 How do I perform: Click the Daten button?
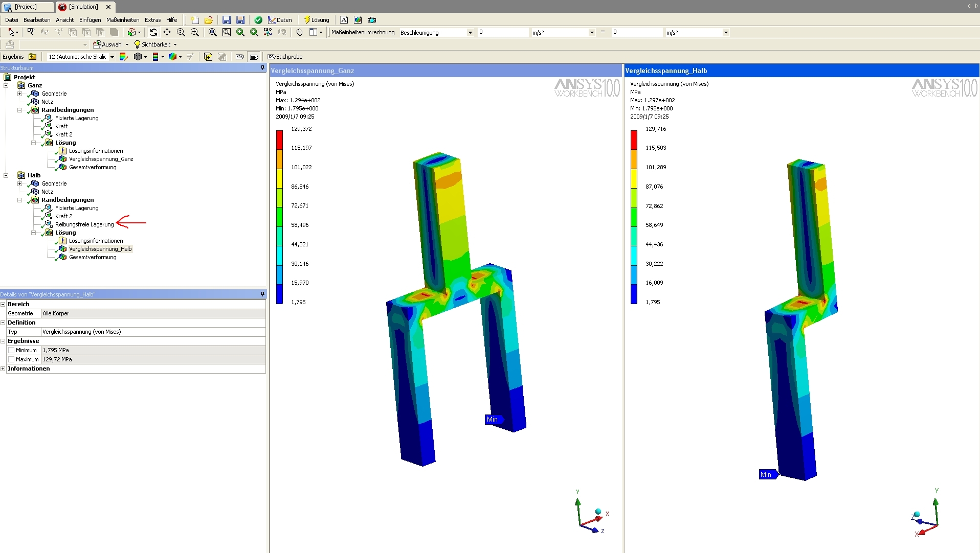(280, 20)
